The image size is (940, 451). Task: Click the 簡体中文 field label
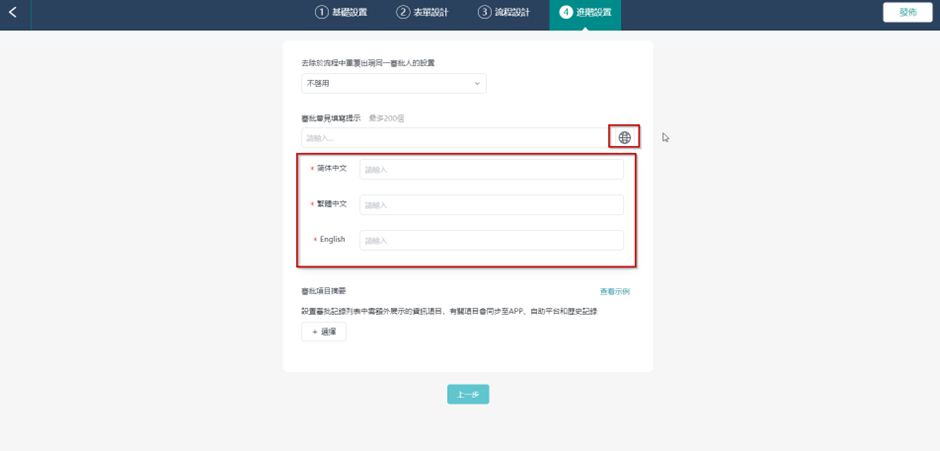(331, 169)
